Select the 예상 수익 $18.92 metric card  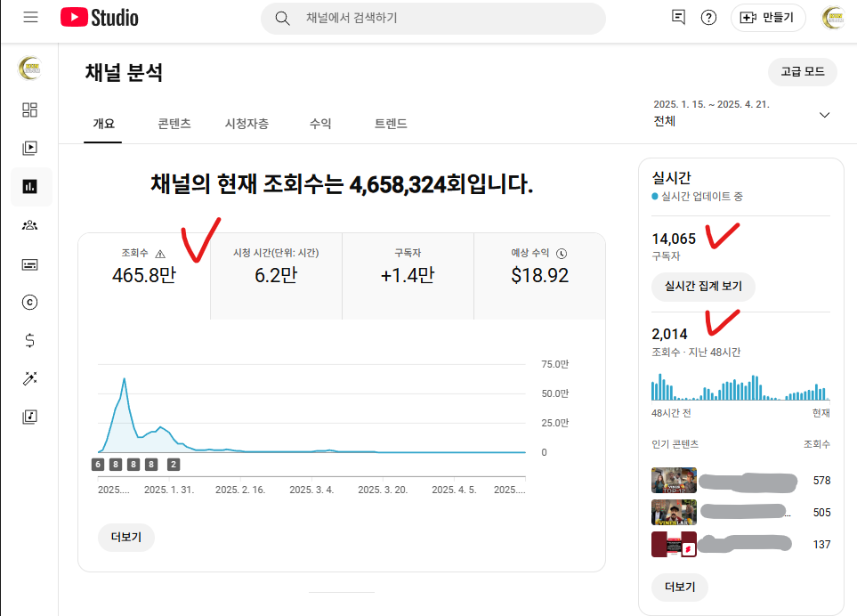click(x=539, y=276)
